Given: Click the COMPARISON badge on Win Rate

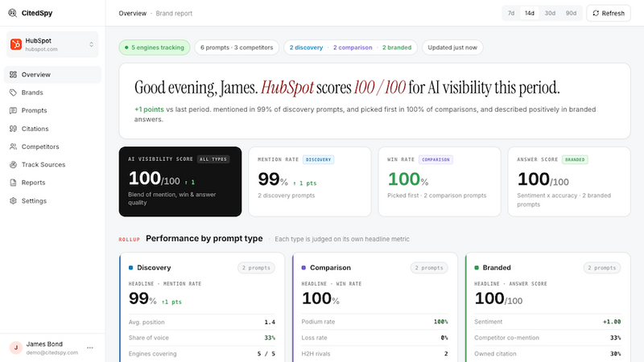Looking at the screenshot, I should tap(436, 159).
